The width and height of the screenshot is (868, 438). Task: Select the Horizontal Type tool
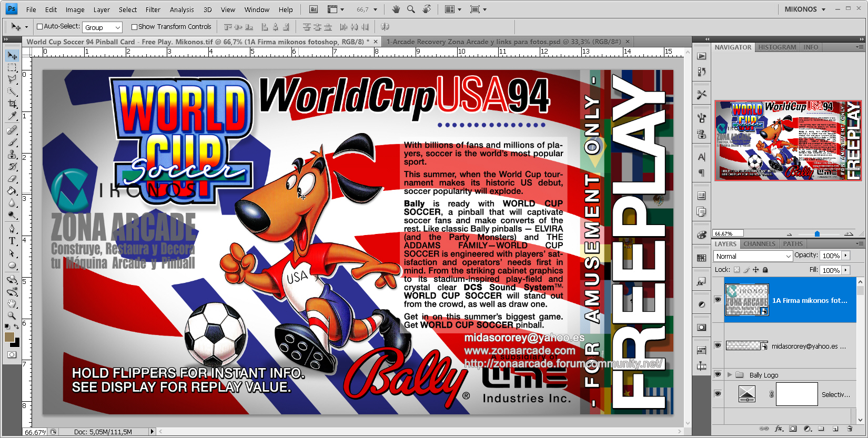coord(12,241)
